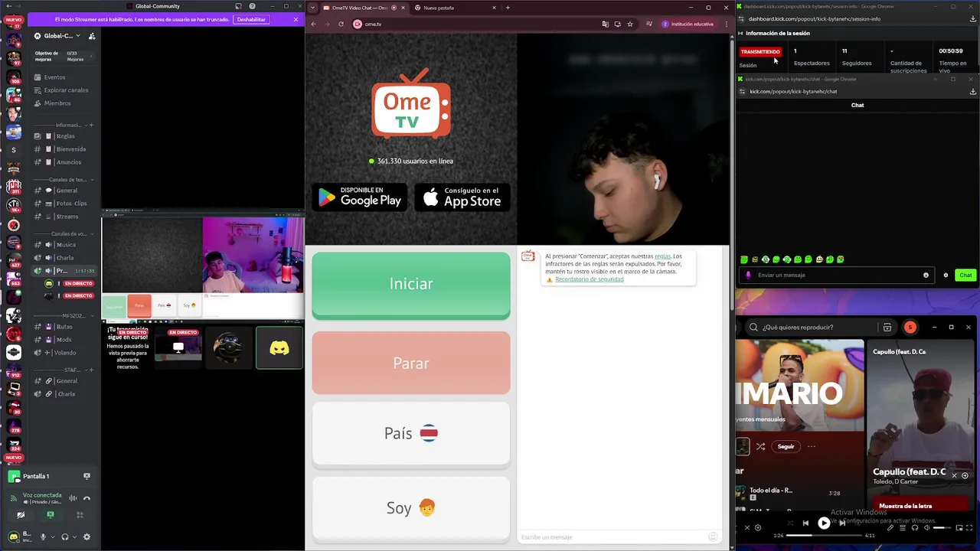Turn on Discord camera button

coord(21,515)
